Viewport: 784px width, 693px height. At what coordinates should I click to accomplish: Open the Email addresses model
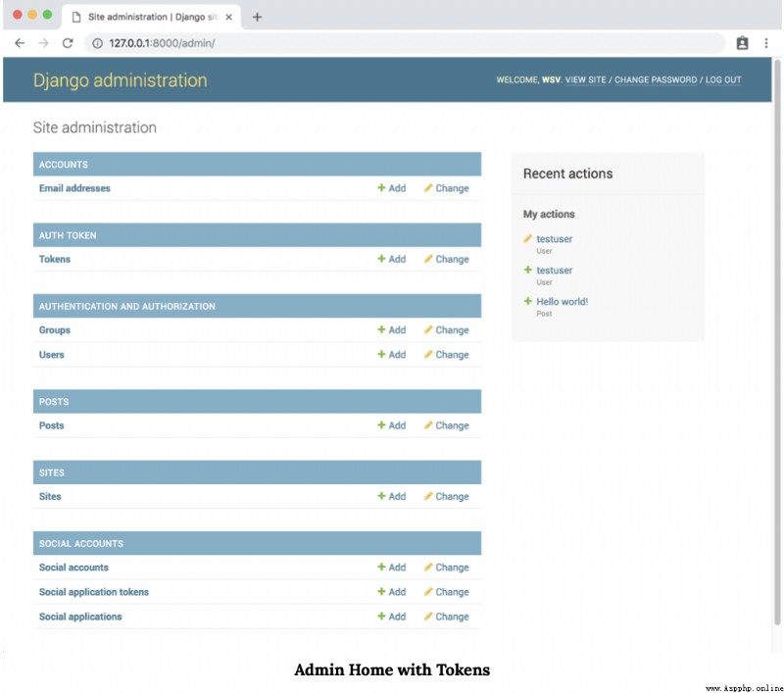[x=74, y=188]
